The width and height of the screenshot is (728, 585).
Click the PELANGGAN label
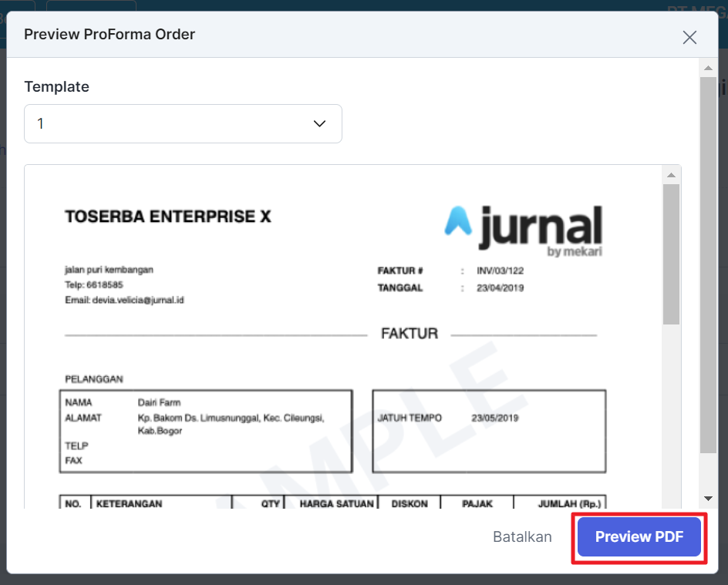(94, 379)
